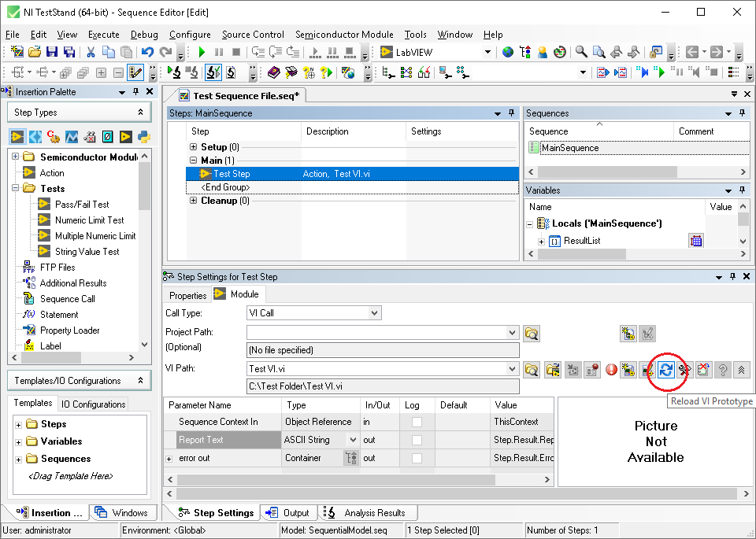Select the Test Step row
756x539 pixels.
pos(353,174)
